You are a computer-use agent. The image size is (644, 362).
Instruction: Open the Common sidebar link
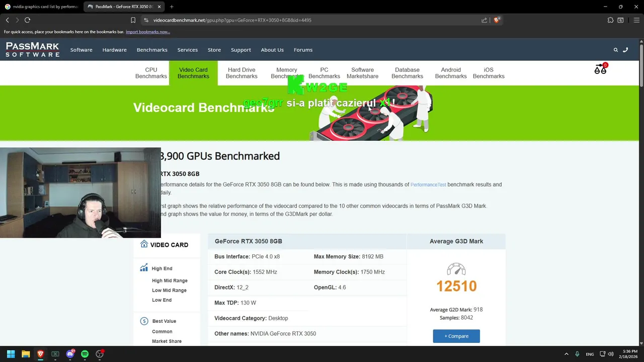click(162, 331)
